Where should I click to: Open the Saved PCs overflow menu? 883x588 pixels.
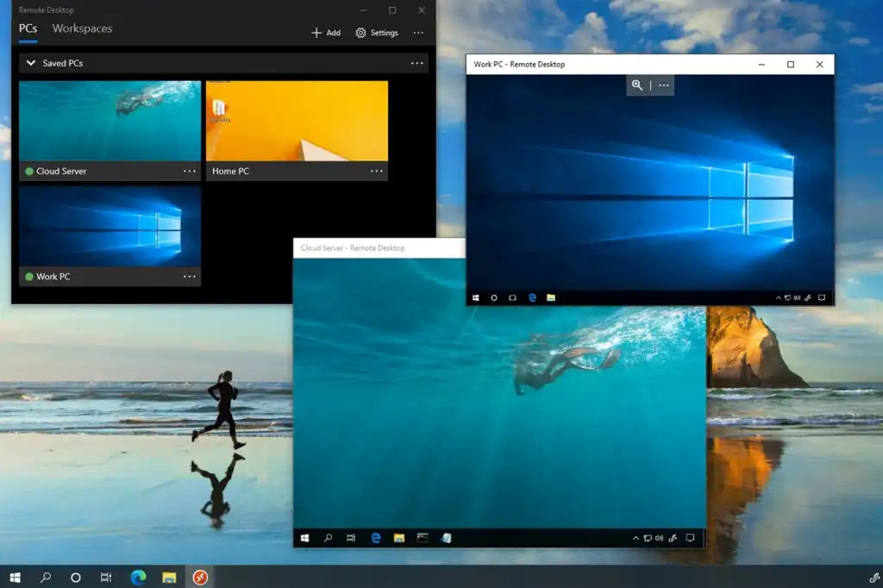pyautogui.click(x=416, y=63)
